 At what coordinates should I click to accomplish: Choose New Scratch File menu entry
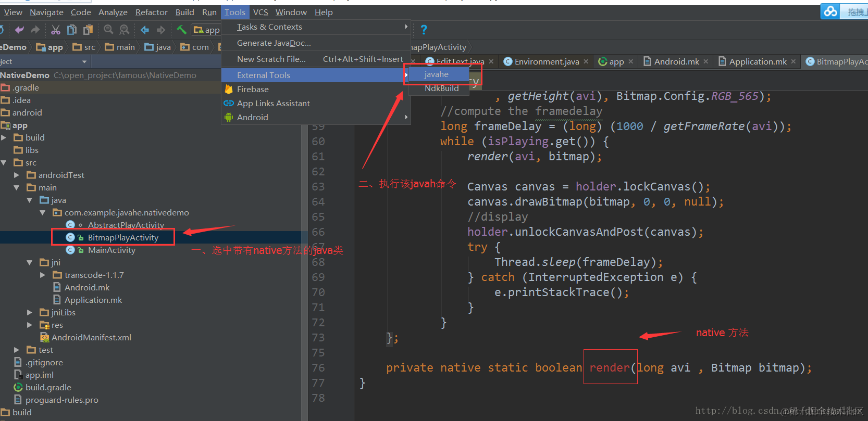coord(316,59)
